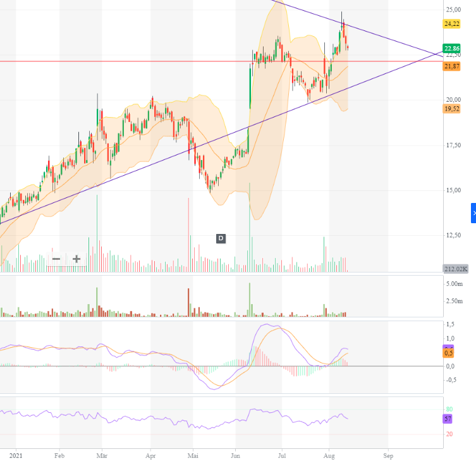The height and width of the screenshot is (466, 476).
Task: Click the RSI 20 oversold level label
Action: tap(449, 434)
